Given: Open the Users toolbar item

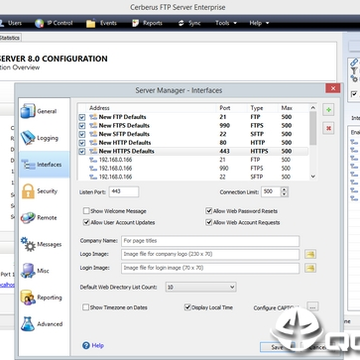Looking at the screenshot, I should click(11, 23).
